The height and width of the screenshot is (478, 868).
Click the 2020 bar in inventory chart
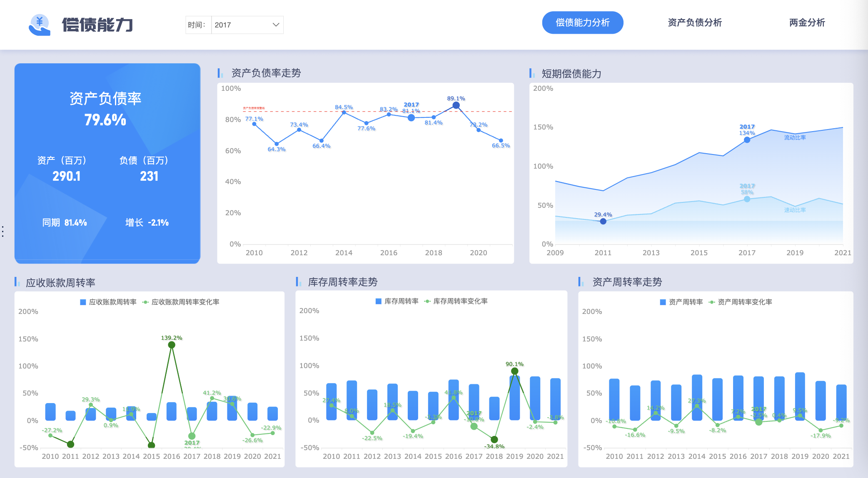tap(535, 398)
